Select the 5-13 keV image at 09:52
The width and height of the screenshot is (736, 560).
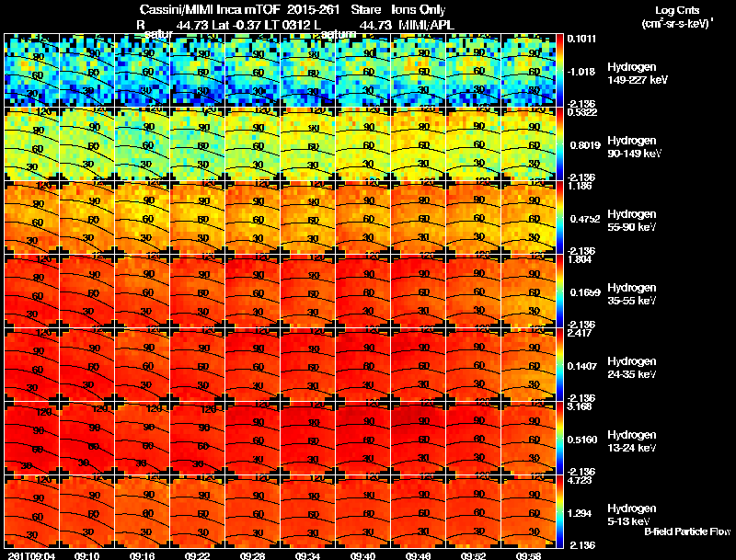pyautogui.click(x=473, y=512)
